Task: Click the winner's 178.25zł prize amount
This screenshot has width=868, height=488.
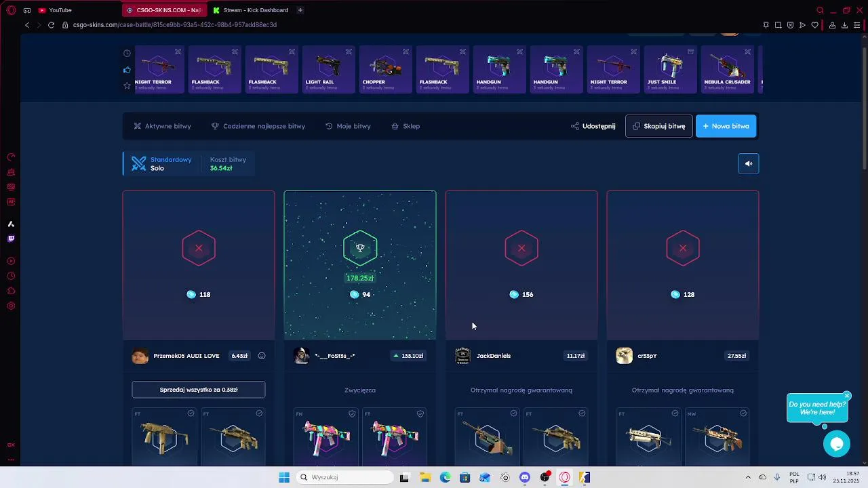Action: pos(360,278)
